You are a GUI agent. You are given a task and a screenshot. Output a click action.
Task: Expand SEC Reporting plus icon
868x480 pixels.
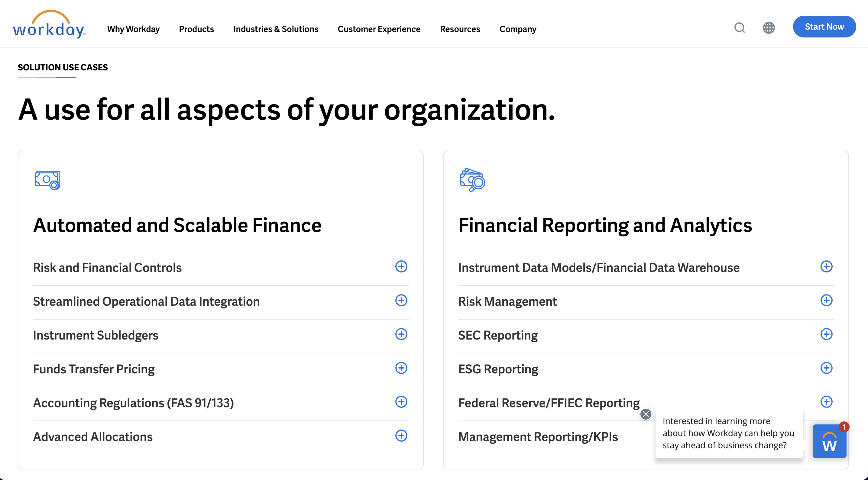(x=826, y=334)
